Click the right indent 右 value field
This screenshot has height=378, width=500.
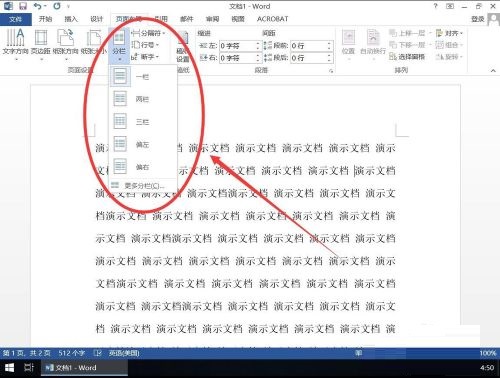tap(237, 58)
